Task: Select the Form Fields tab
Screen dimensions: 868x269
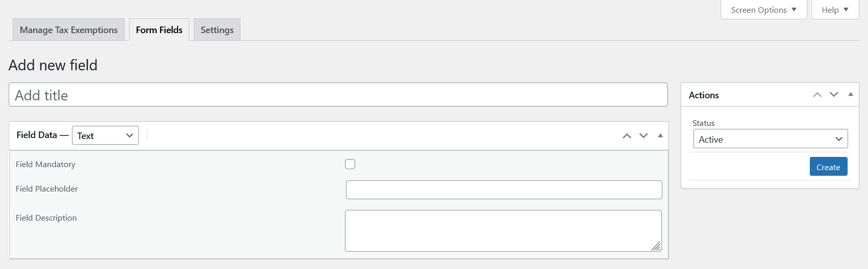Action: [159, 30]
